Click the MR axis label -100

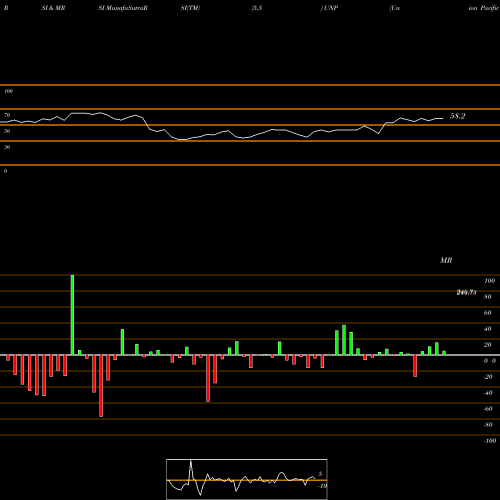pyautogui.click(x=490, y=441)
